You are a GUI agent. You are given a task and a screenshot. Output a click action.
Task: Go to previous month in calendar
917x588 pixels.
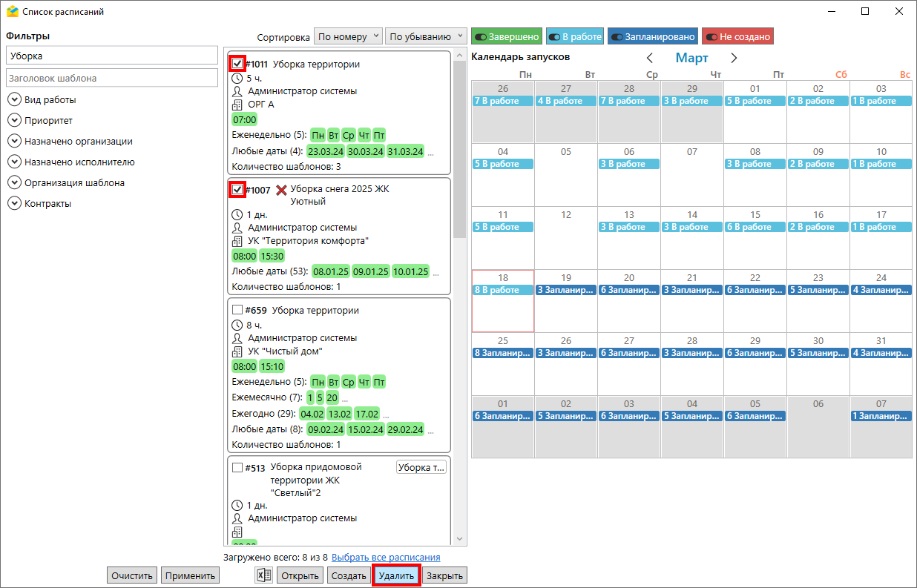pos(650,58)
